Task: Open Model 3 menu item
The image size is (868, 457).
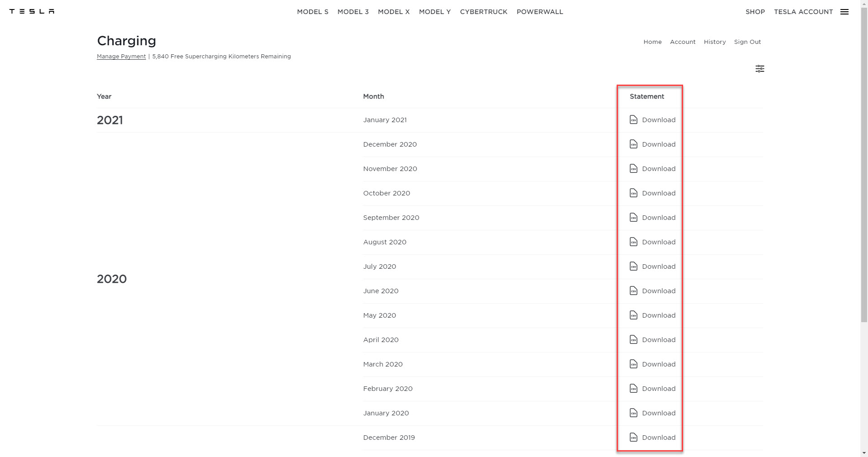Action: click(353, 12)
